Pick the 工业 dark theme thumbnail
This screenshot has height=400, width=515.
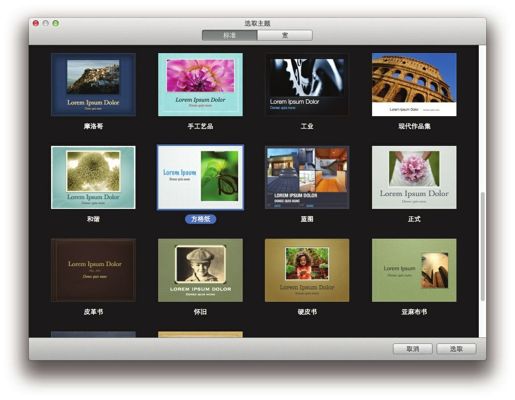(307, 85)
